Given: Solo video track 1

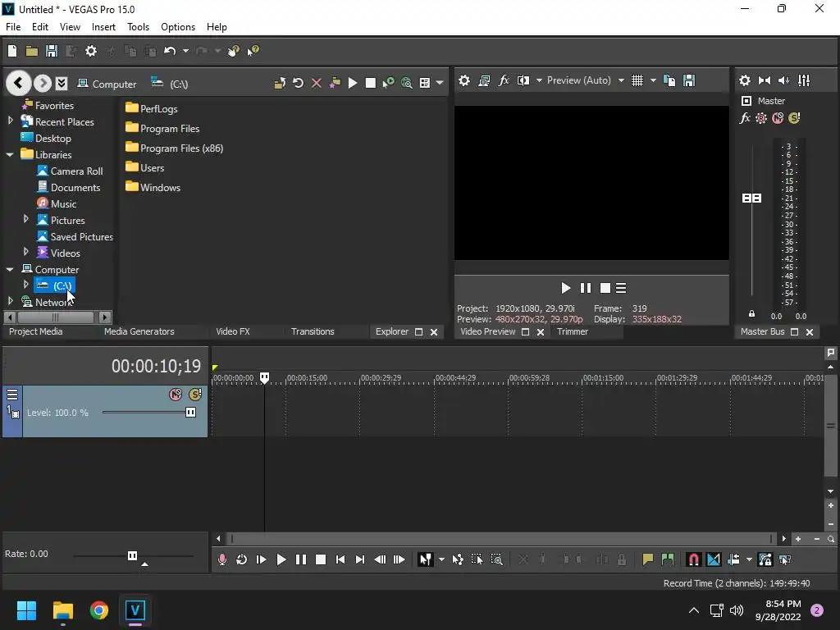Looking at the screenshot, I should (195, 395).
